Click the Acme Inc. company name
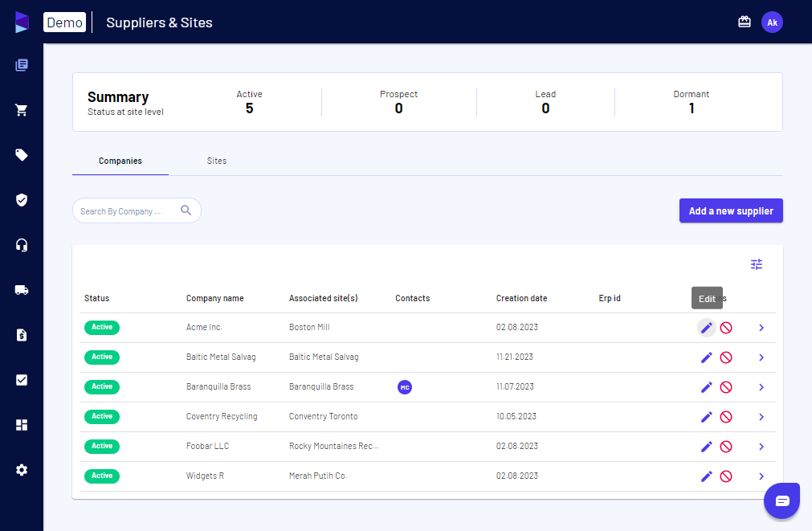Screen dimensions: 812x531 coord(204,328)
